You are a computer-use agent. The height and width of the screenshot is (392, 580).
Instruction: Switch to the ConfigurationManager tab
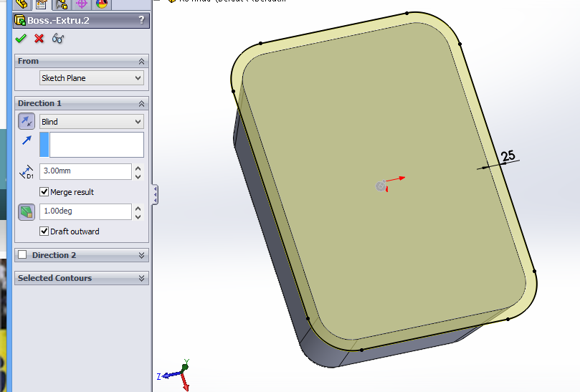pyautogui.click(x=62, y=4)
